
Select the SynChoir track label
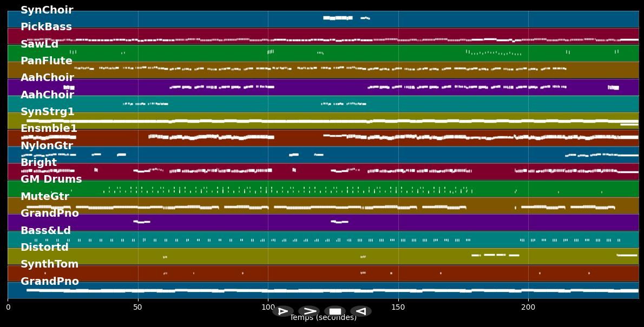pos(47,10)
